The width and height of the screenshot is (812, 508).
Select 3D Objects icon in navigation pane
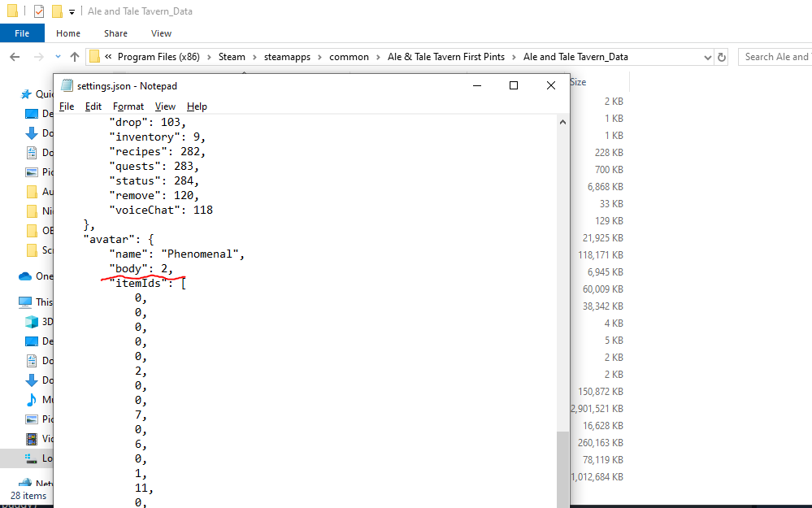(32, 322)
